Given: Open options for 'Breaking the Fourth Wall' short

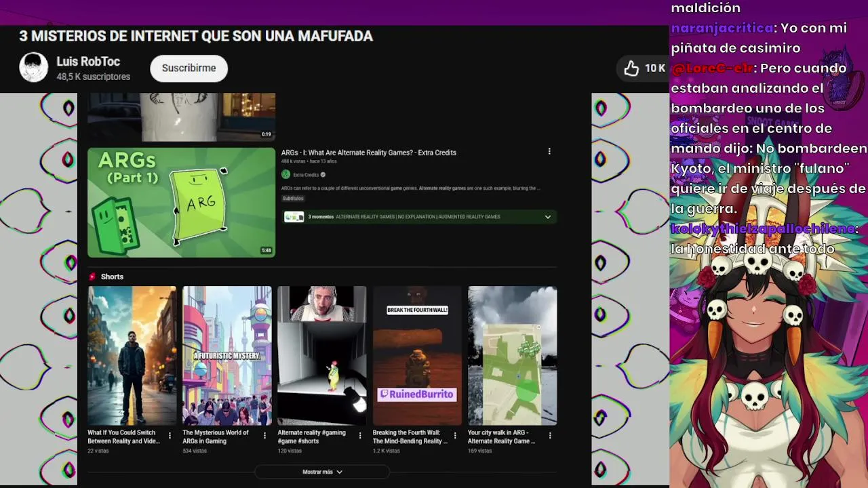Looking at the screenshot, I should point(455,436).
